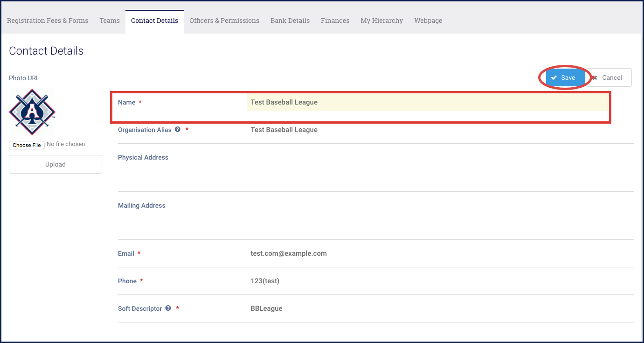Screen dimensions: 644x343
Task: Edit the Organisation Alias field
Action: pyautogui.click(x=440, y=130)
